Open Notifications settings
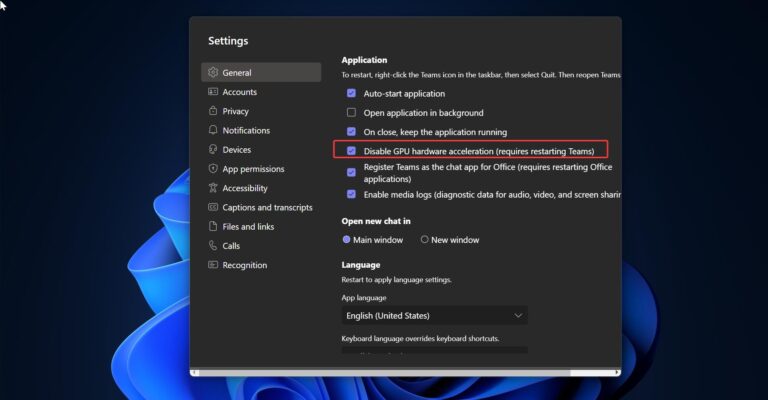 click(261, 130)
